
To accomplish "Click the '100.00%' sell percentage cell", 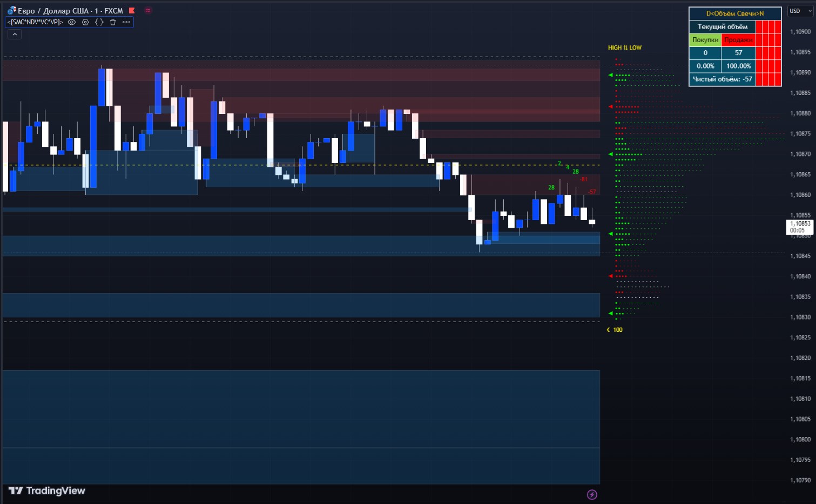I will click(x=738, y=66).
